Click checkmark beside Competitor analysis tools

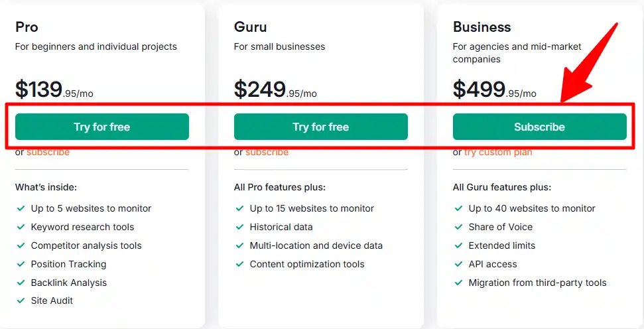[20, 245]
